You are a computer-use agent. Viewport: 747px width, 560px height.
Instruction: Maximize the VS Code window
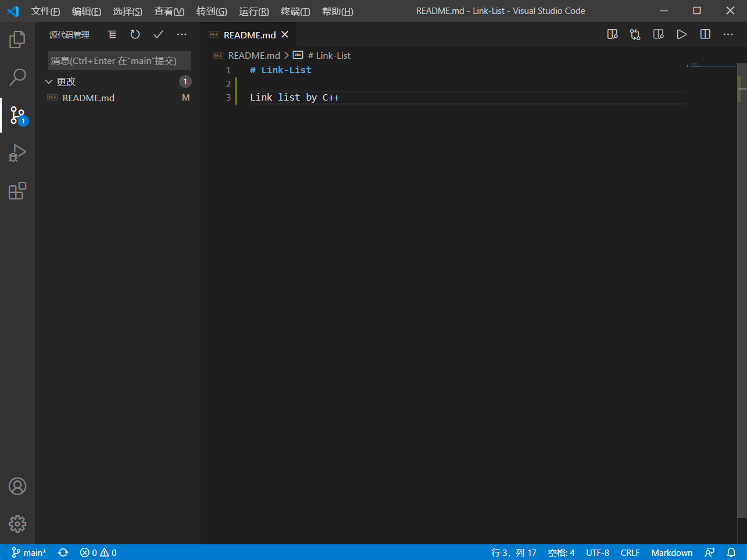pyautogui.click(x=697, y=11)
